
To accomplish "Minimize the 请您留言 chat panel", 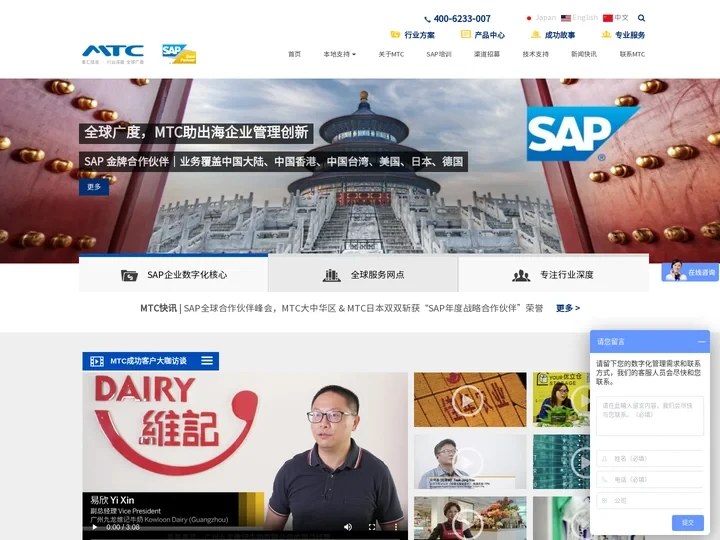I will pyautogui.click(x=701, y=342).
